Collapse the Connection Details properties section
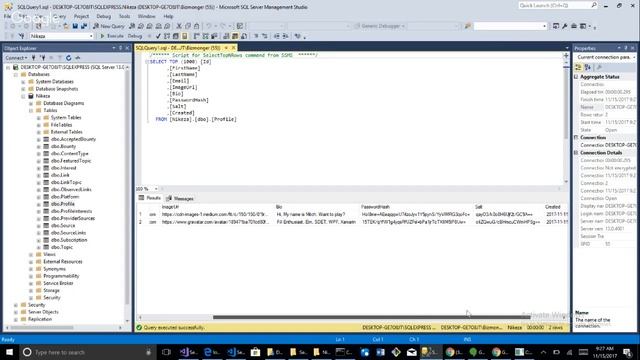Screen dimensions: 640x360 576,153
